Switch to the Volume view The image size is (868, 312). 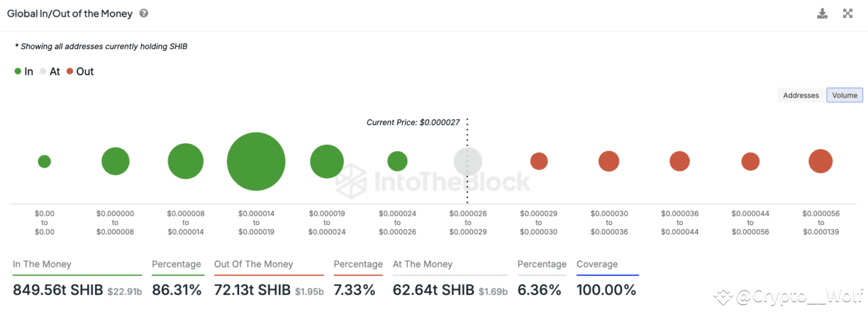pyautogui.click(x=845, y=95)
